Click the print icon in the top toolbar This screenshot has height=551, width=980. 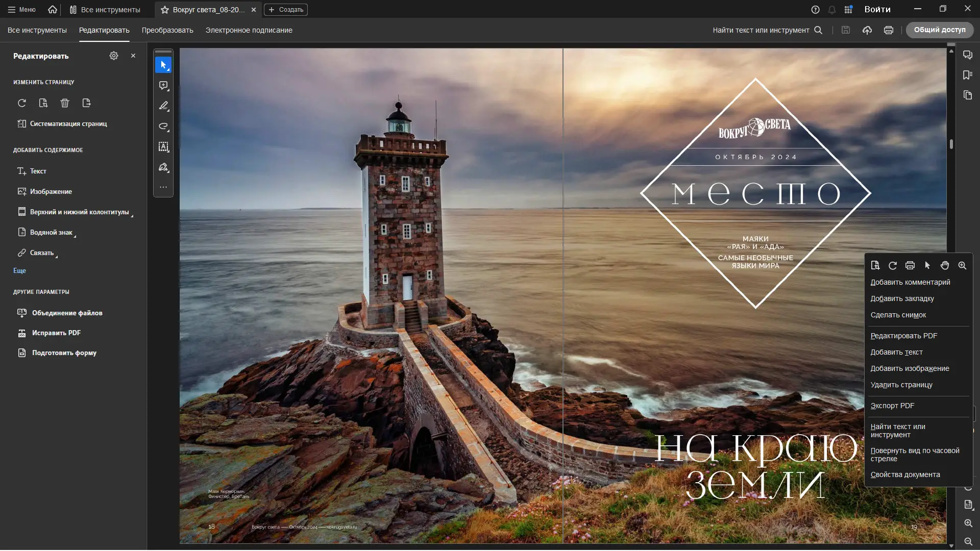click(x=889, y=30)
